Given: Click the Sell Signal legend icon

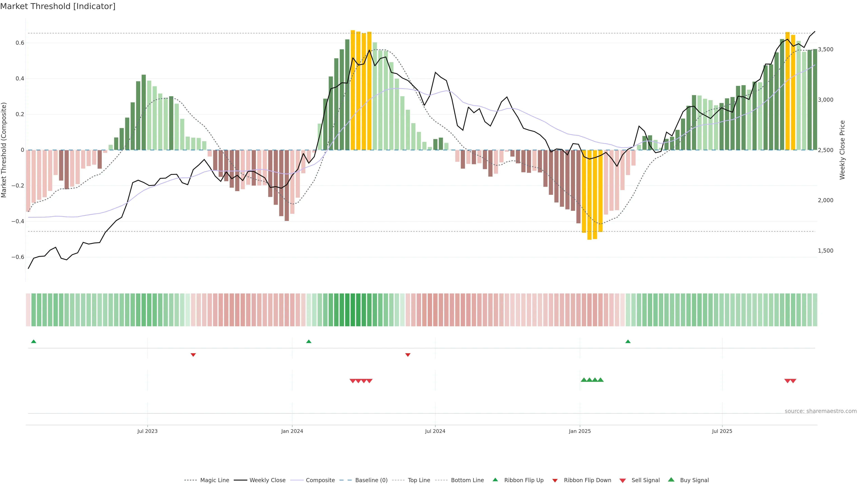Looking at the screenshot, I should [623, 481].
